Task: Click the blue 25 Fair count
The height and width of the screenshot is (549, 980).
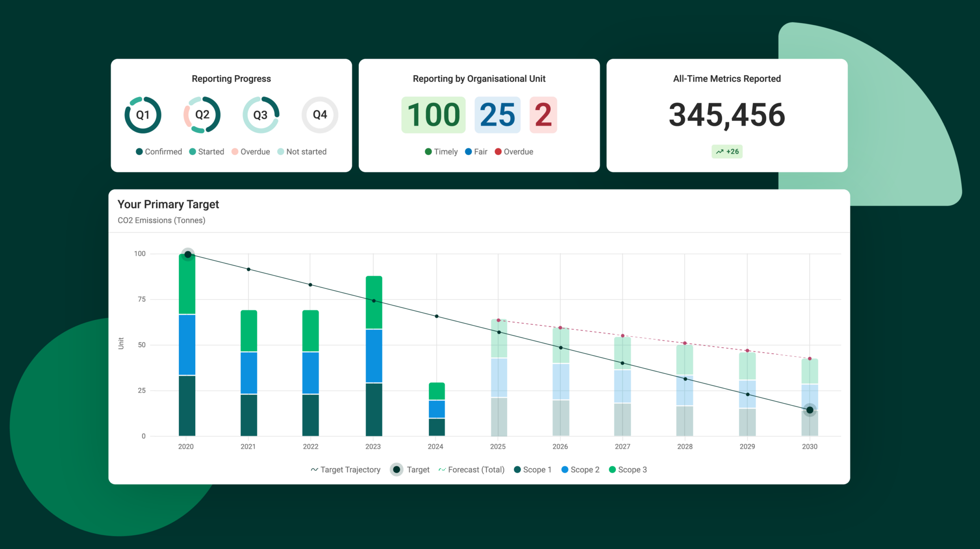Action: (x=497, y=115)
